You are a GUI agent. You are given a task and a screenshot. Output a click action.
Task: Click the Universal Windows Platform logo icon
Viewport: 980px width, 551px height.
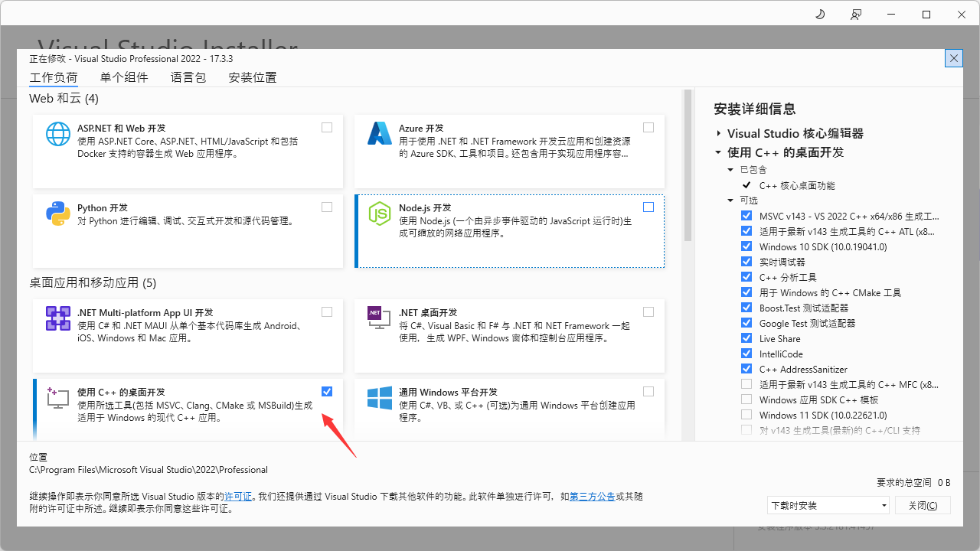380,398
